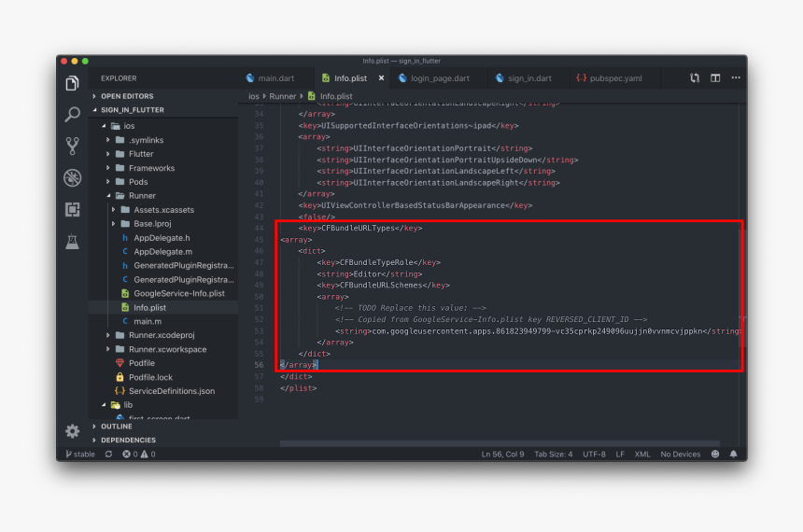
Task: Open editor More Actions ellipsis
Action: [736, 77]
